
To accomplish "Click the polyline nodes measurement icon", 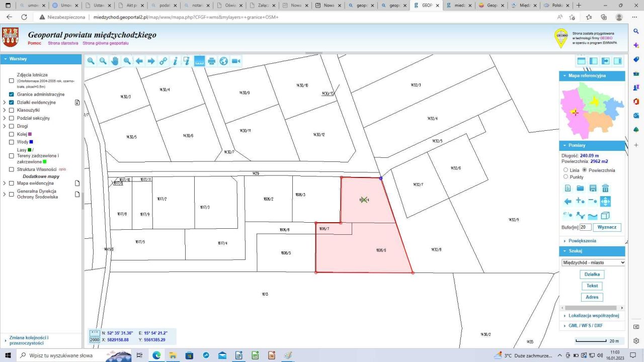I will pyautogui.click(x=580, y=215).
